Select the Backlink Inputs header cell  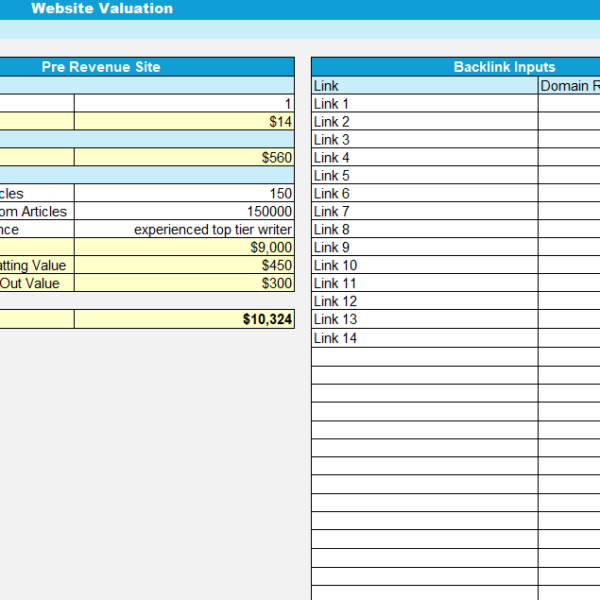[504, 67]
